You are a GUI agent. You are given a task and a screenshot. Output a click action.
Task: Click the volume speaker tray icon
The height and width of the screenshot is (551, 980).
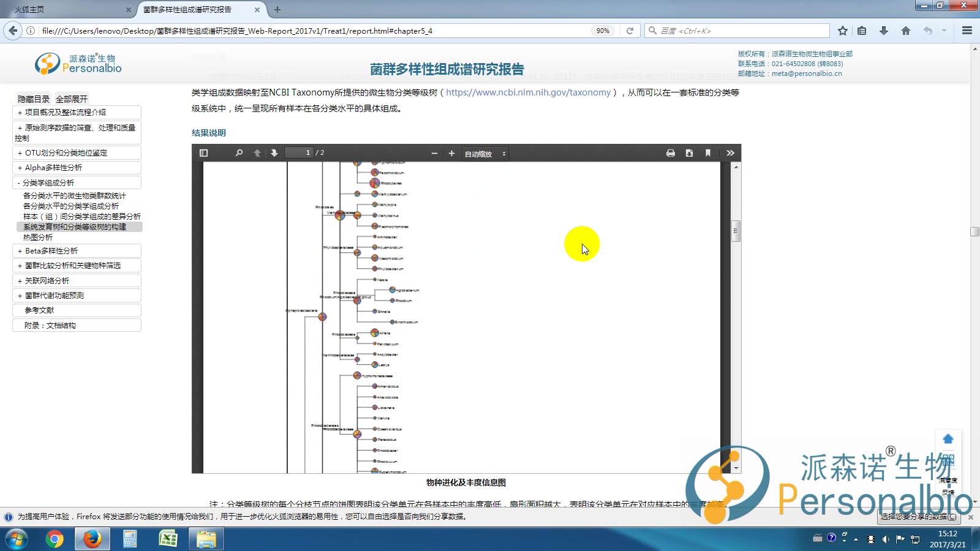click(x=886, y=539)
